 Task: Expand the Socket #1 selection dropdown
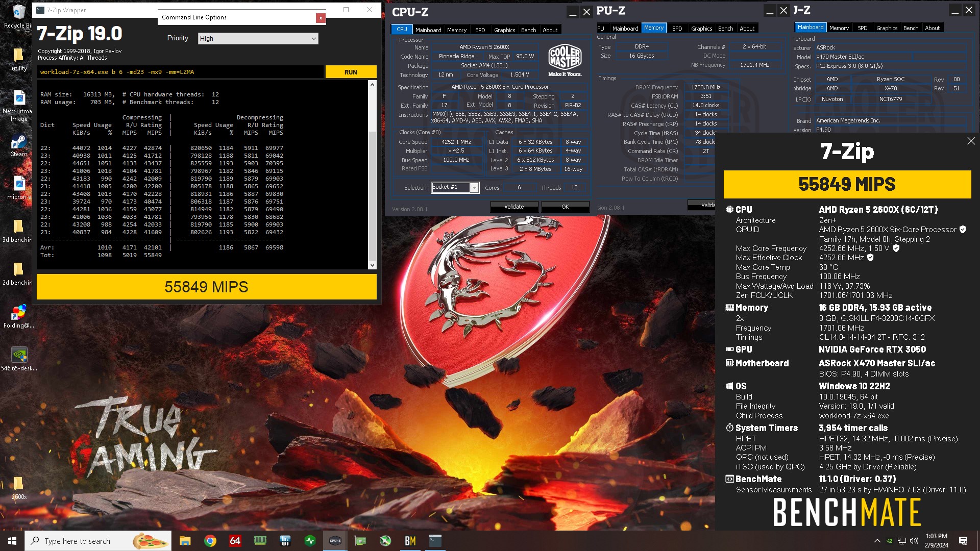tap(474, 188)
